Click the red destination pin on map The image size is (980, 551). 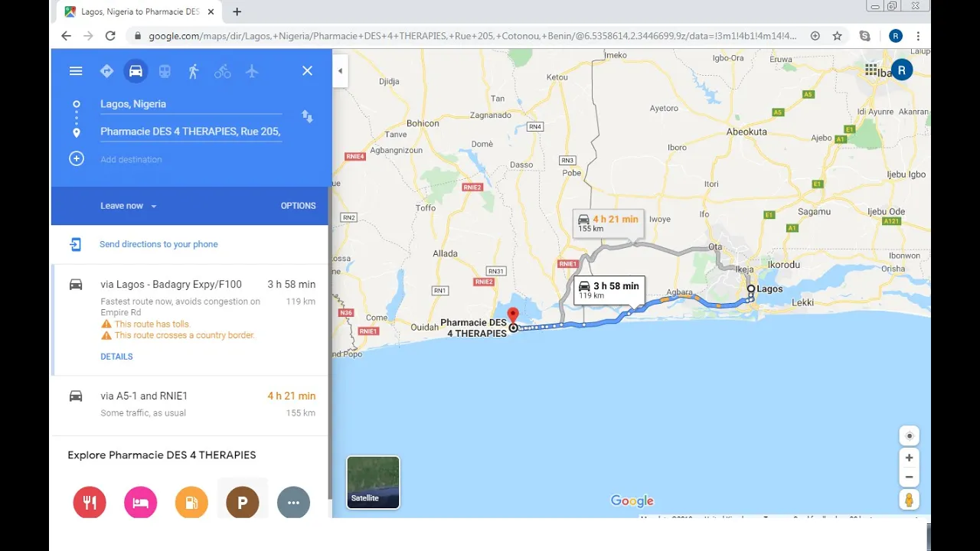[x=513, y=316]
